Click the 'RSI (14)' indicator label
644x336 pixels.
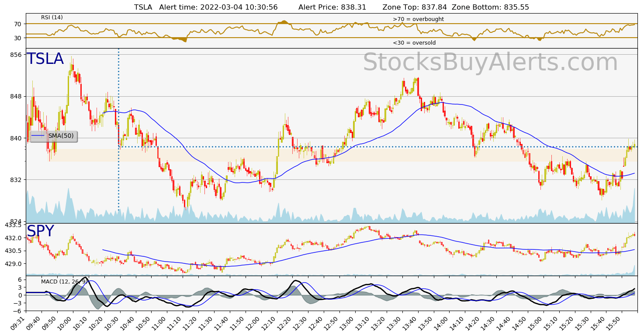click(52, 17)
